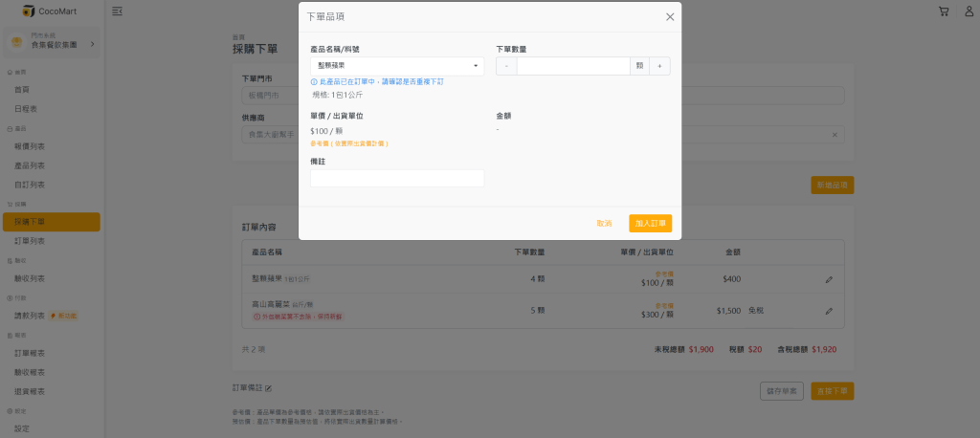Click the 訂單備註 edit icon
Image resolution: width=980 pixels, height=438 pixels.
pos(269,388)
